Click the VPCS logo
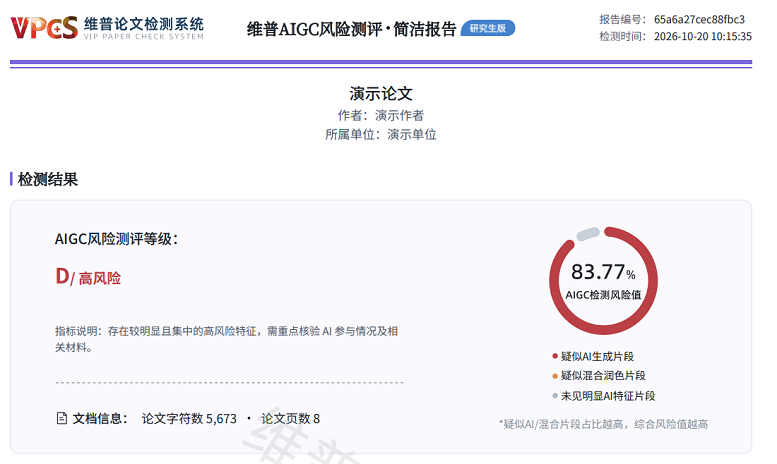The image size is (777, 464). (x=44, y=27)
